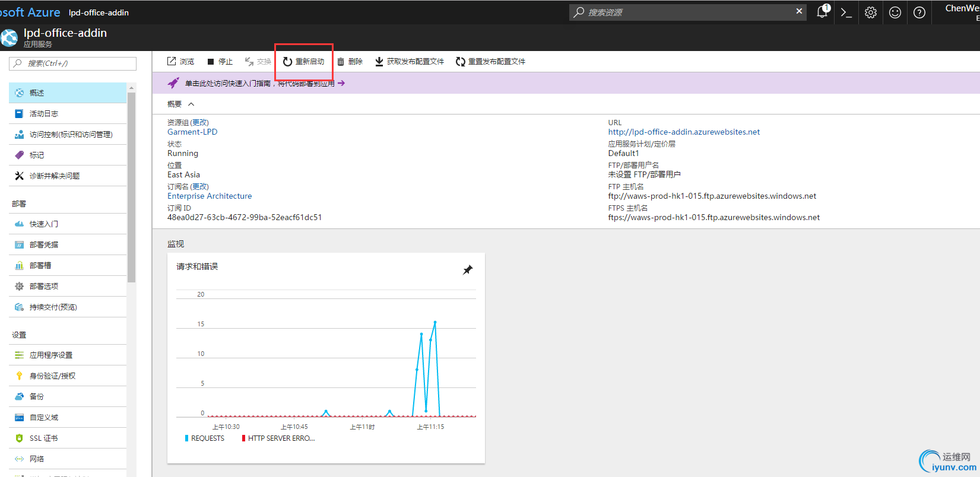Image resolution: width=980 pixels, height=477 pixels.
Task: Click the HTTP SERVER ERRO... legend
Action: point(278,438)
